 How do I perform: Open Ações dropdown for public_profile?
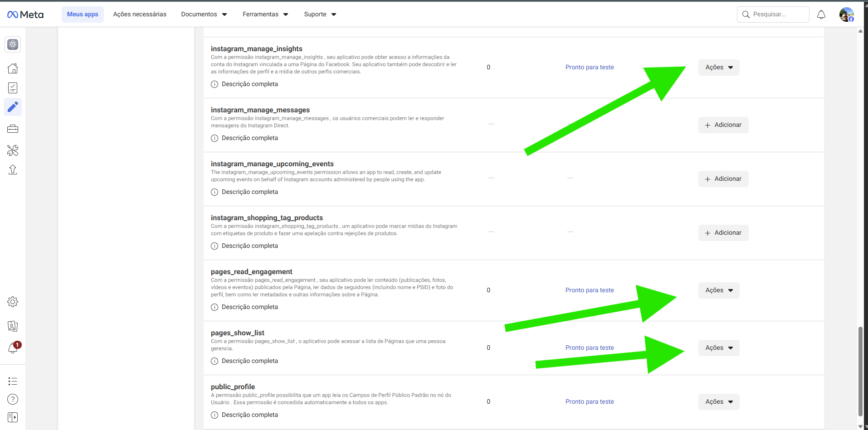click(719, 402)
